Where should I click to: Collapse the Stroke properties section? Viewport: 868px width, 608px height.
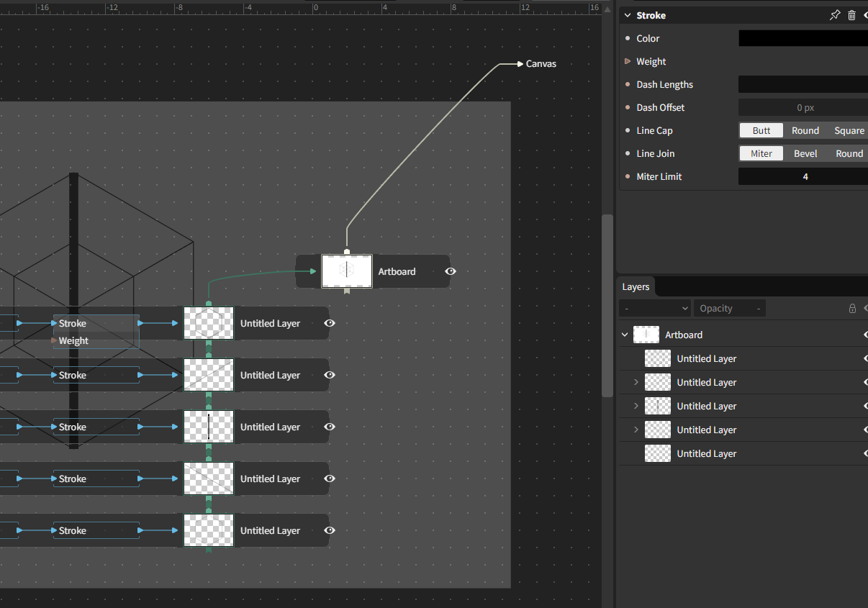point(628,15)
